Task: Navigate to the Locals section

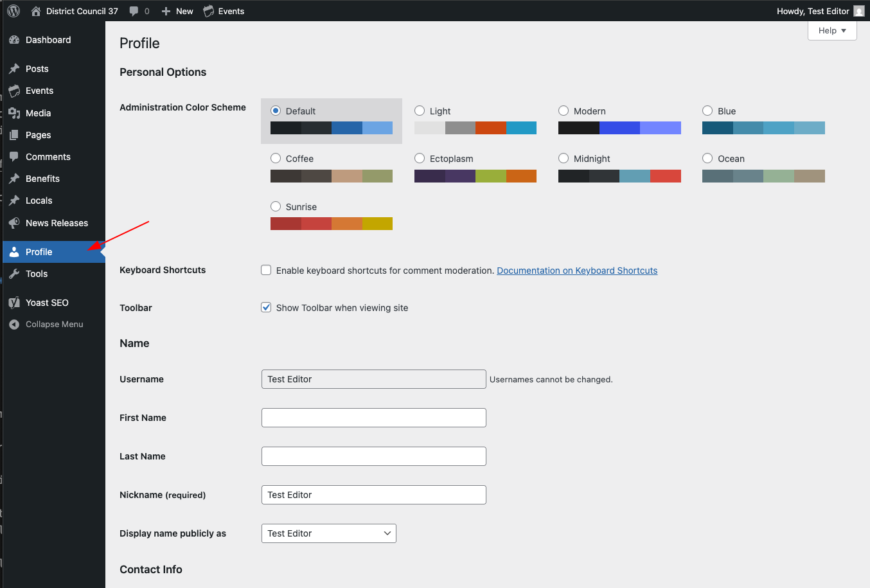Action: click(x=39, y=200)
